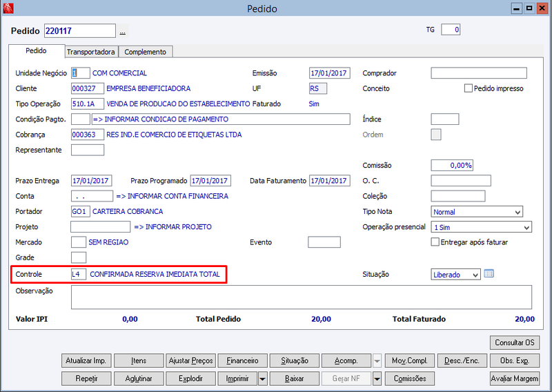Click the Projeto input field
552x392 pixels.
(100, 227)
